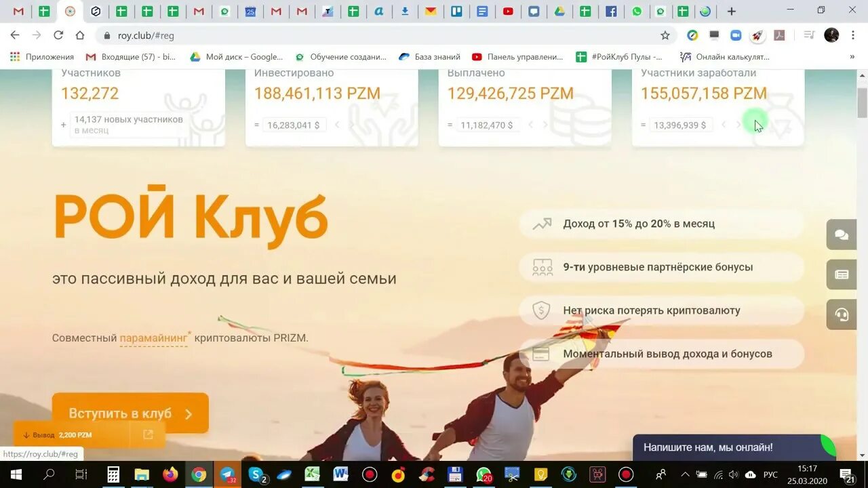Launch Firefox from the taskbar
Image resolution: width=868 pixels, height=488 pixels.
click(170, 474)
